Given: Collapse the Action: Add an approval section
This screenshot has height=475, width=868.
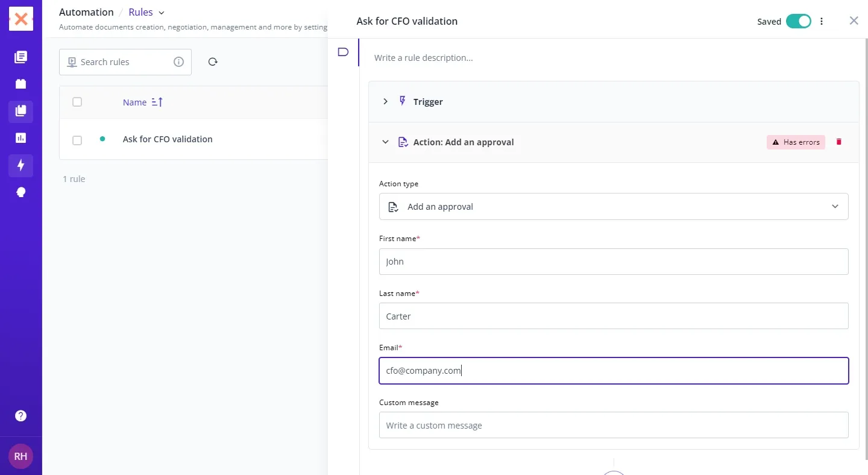Looking at the screenshot, I should pos(386,142).
